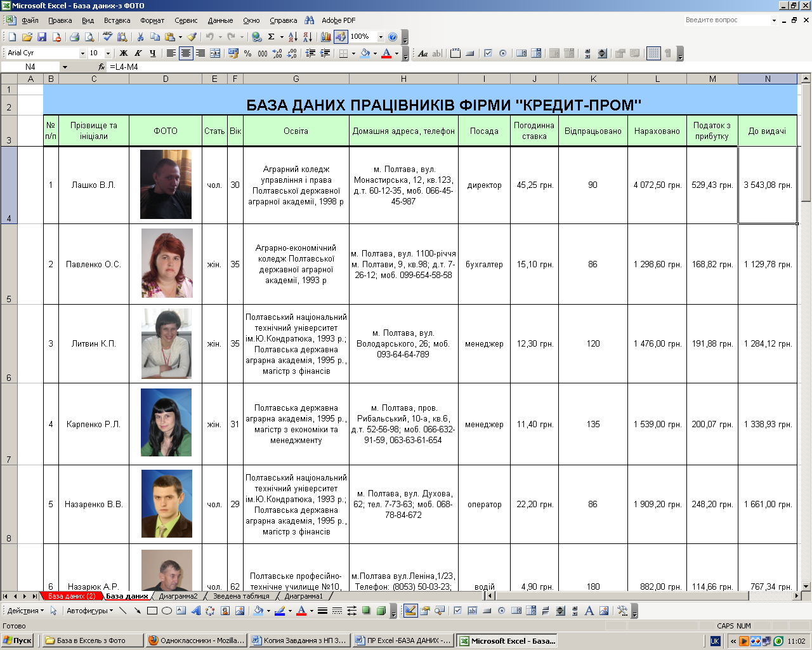Paste from clipboard icon
Viewport: 812px width, 650px height.
[170, 37]
